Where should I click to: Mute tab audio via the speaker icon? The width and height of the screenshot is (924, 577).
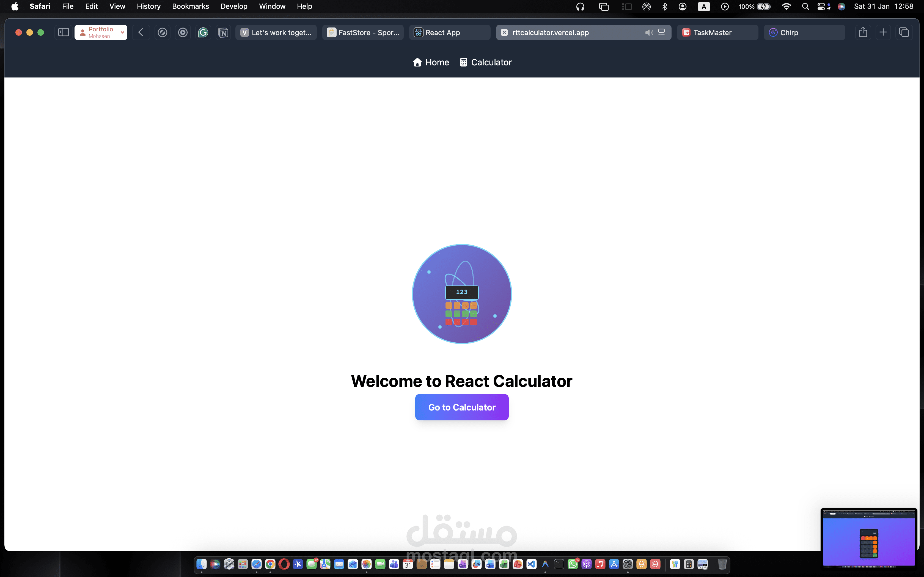(x=649, y=32)
